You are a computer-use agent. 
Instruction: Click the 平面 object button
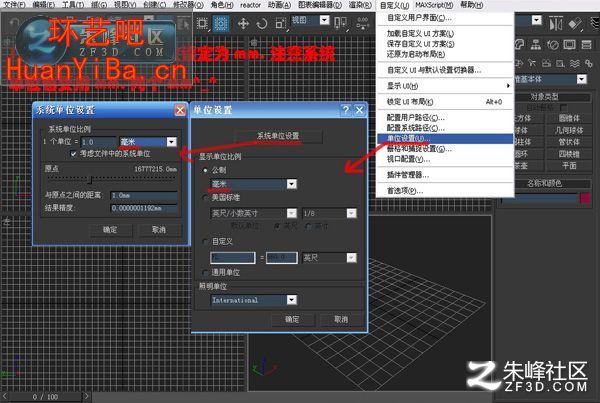(x=569, y=166)
